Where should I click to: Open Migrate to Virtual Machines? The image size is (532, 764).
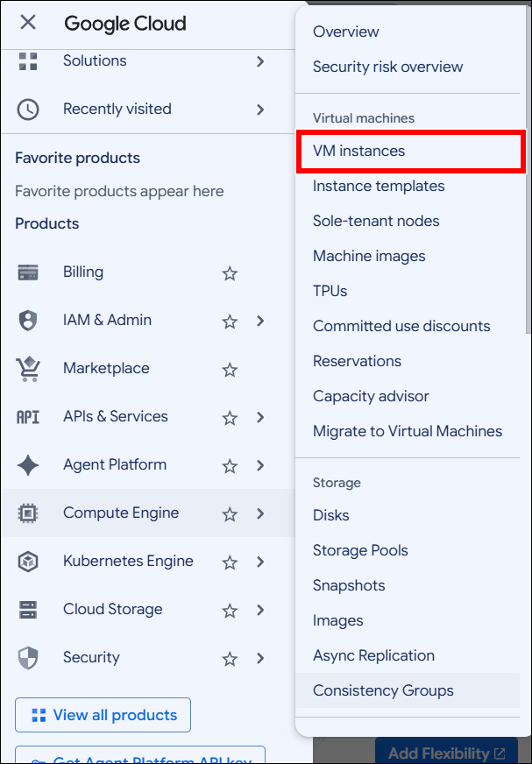coord(408,432)
